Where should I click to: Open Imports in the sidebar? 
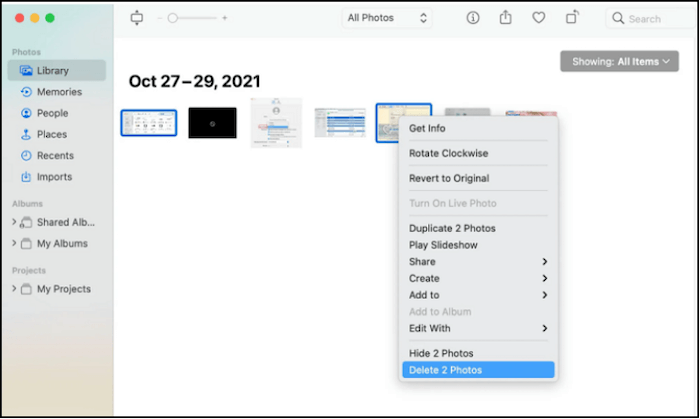click(54, 177)
